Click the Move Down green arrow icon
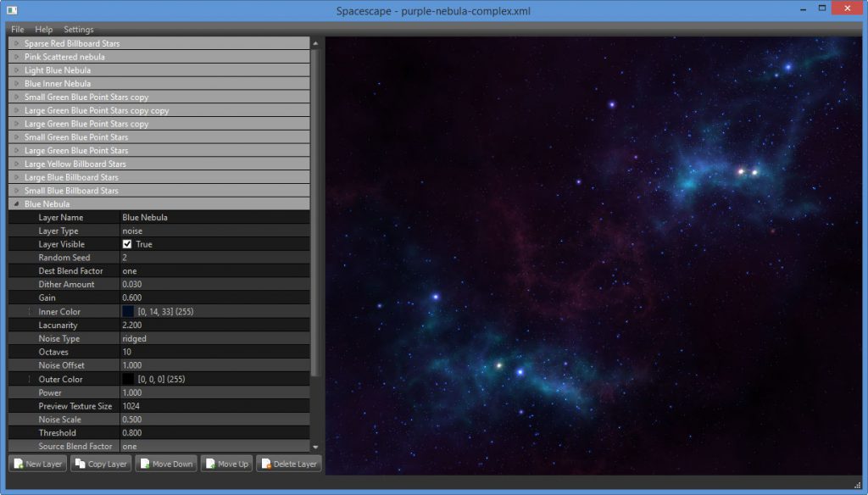 [146, 464]
